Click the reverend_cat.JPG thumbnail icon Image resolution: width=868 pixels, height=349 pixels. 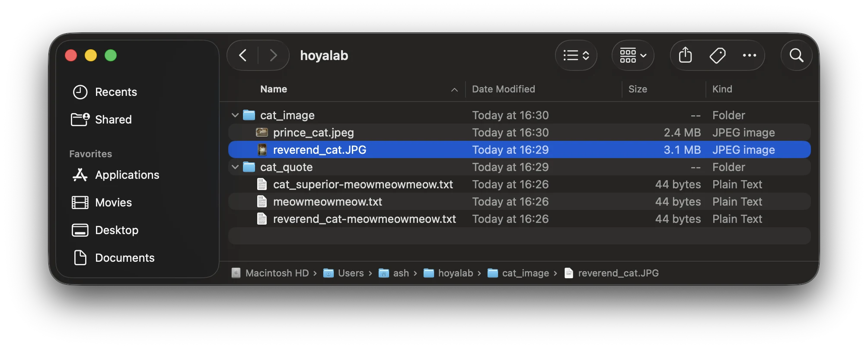(x=262, y=149)
